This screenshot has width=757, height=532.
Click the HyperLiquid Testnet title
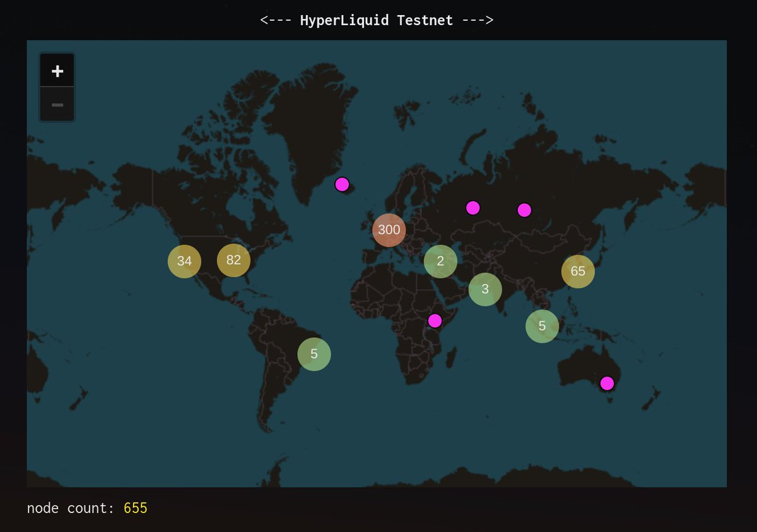377,20
